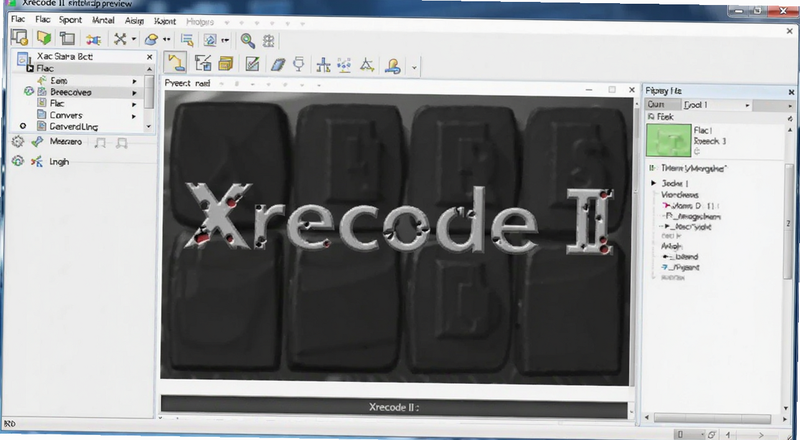The width and height of the screenshot is (800, 440).
Task: Click the right panel vertical scrollbar
Action: tap(788, 221)
